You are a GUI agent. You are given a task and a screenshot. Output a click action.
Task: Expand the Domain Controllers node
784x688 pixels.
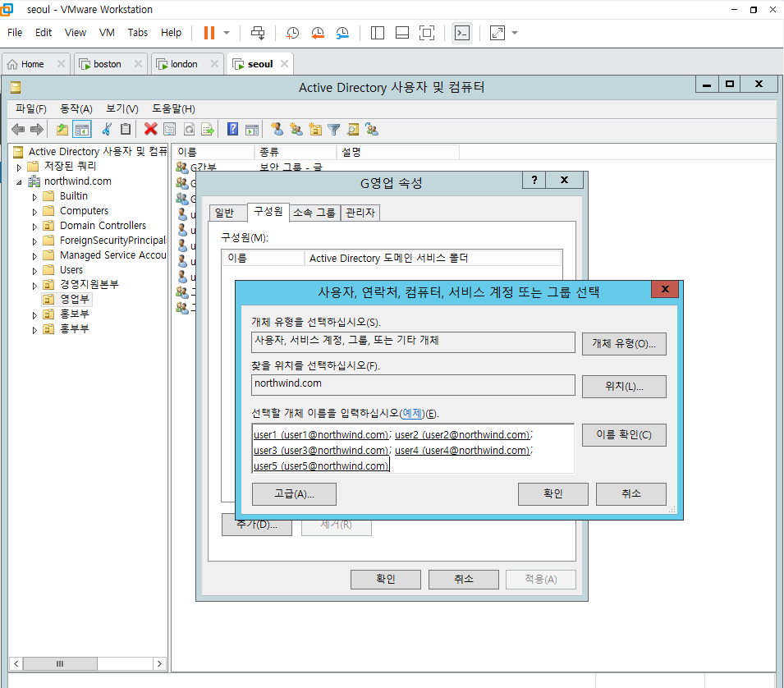(34, 227)
